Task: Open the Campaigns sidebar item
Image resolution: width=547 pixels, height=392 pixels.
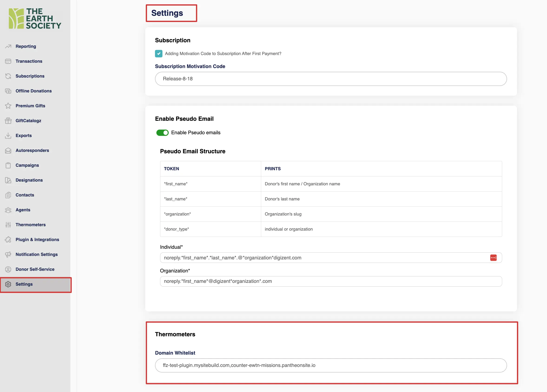Action: [27, 165]
